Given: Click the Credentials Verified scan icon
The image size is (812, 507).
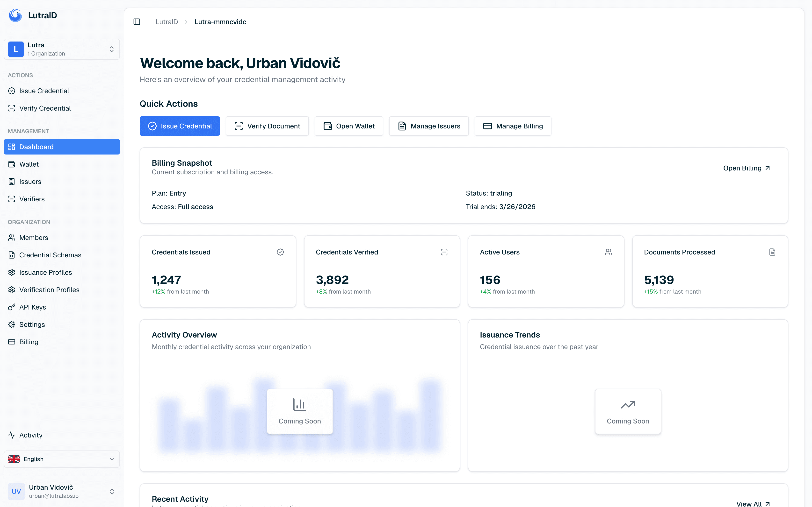Looking at the screenshot, I should click(444, 252).
